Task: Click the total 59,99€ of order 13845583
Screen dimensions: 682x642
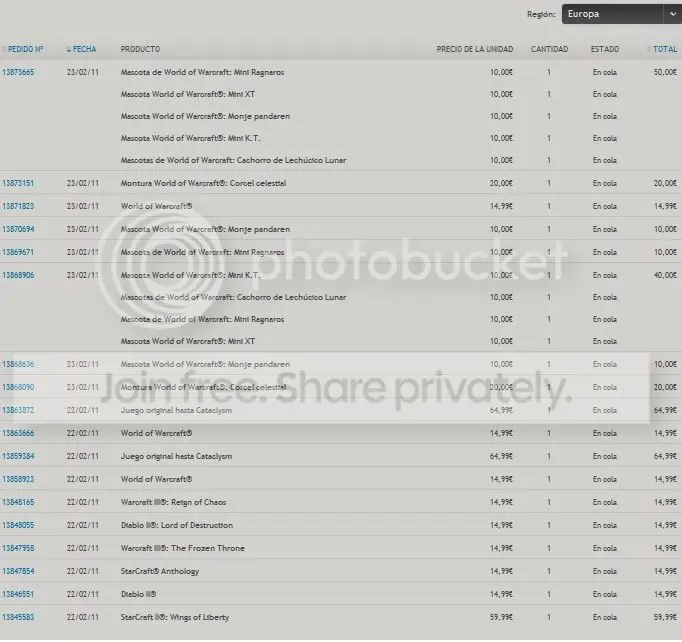Action: coord(665,617)
